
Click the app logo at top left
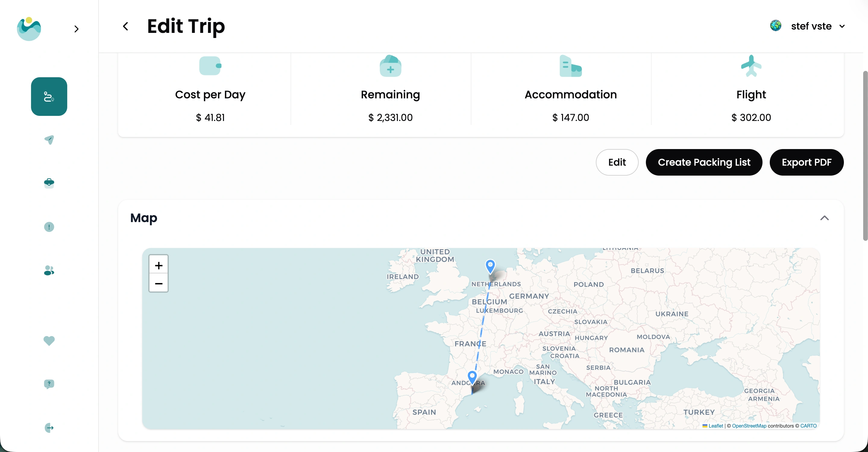pyautogui.click(x=29, y=29)
